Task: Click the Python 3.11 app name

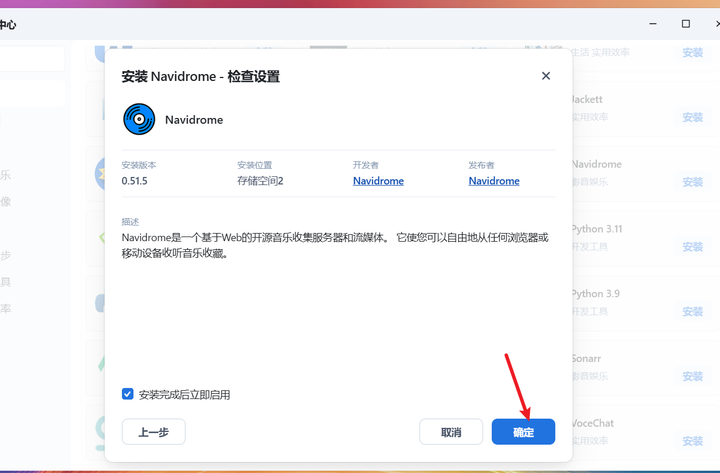Action: tap(597, 229)
